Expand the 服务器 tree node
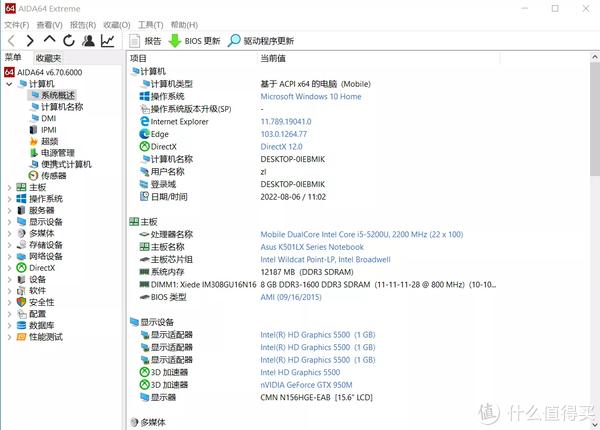This screenshot has height=430, width=600. point(10,210)
